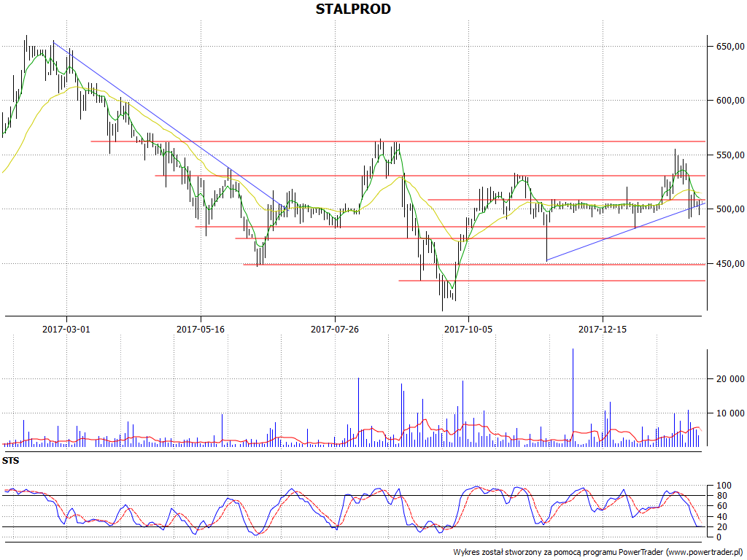
Task: Select the 2017-05-16 date label
Action: click(x=201, y=329)
